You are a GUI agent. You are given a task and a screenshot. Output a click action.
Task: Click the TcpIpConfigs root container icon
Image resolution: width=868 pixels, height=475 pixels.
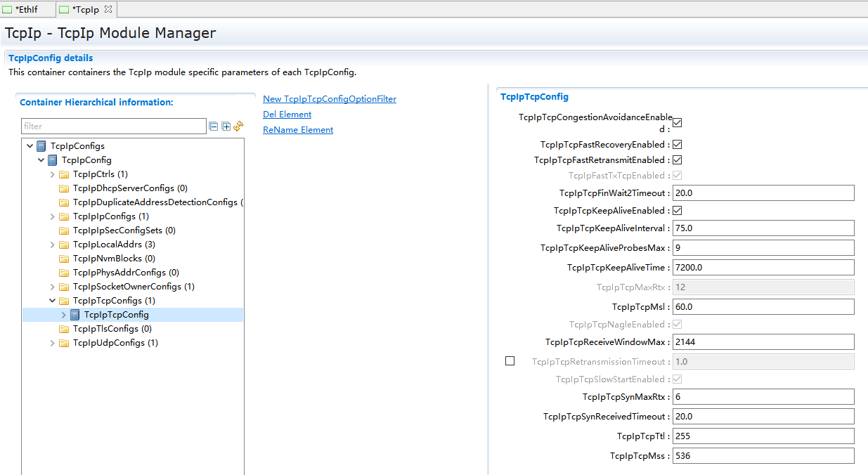click(41, 146)
